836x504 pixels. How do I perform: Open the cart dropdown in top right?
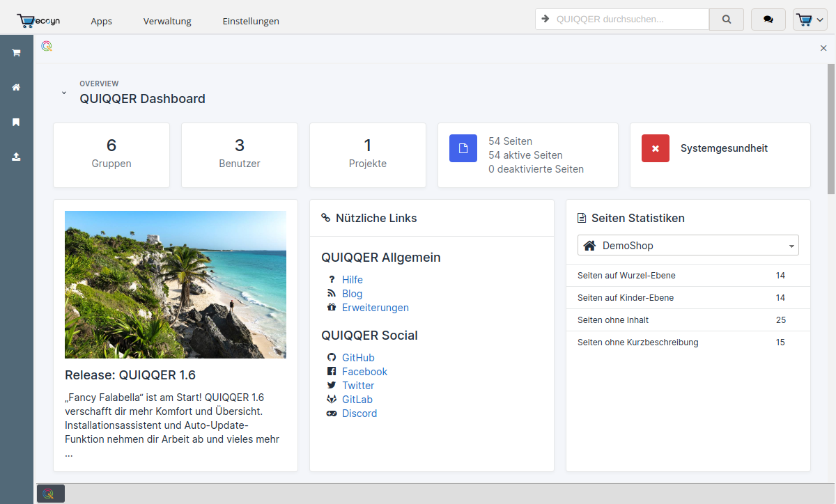point(810,19)
